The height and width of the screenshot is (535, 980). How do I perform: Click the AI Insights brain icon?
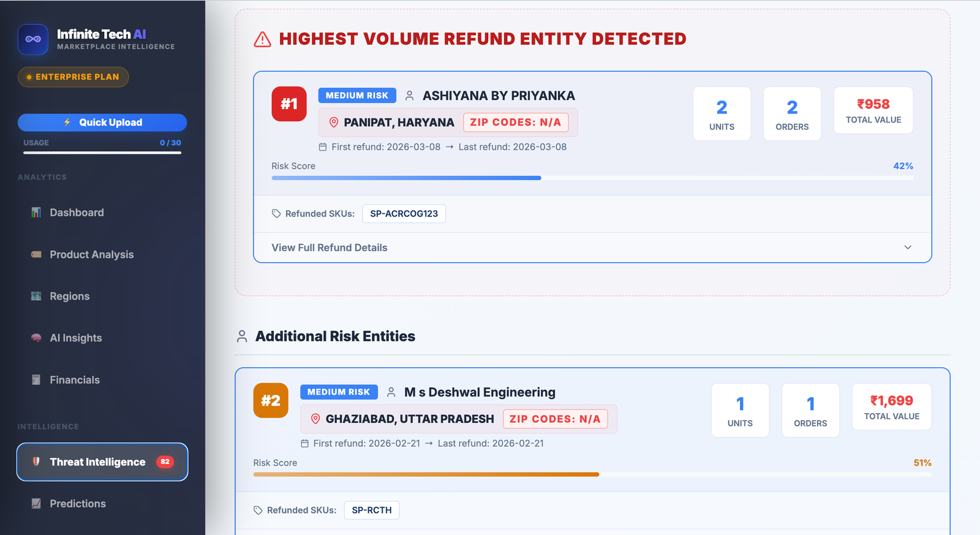point(36,338)
